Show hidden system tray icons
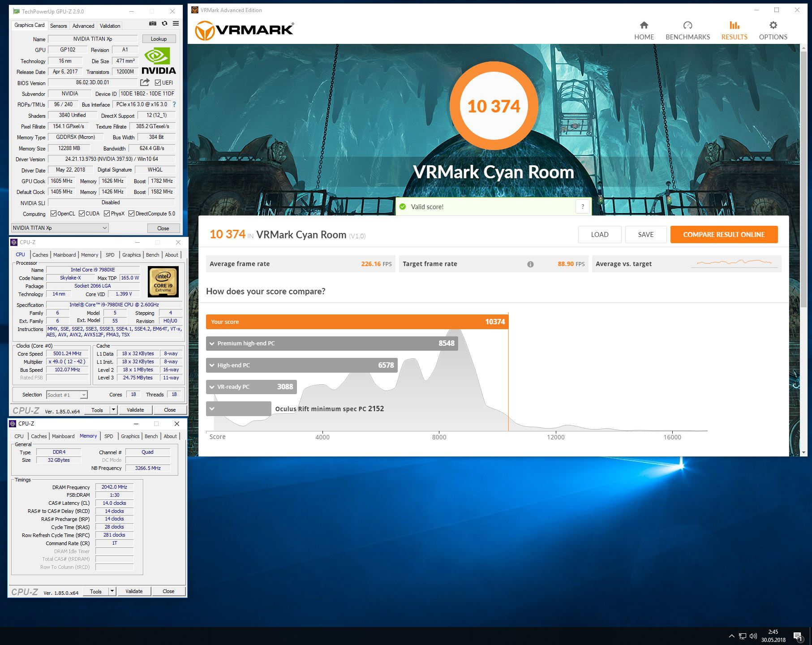The width and height of the screenshot is (812, 645). (731, 636)
